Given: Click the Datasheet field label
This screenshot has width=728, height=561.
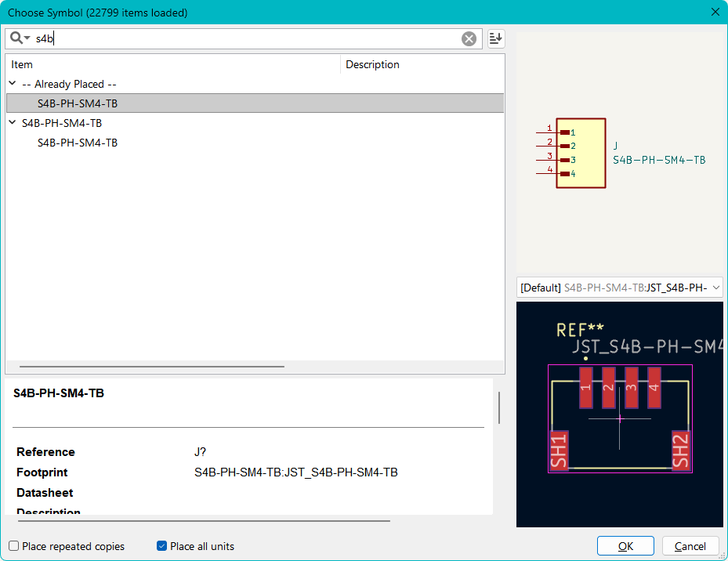Looking at the screenshot, I should coord(45,493).
